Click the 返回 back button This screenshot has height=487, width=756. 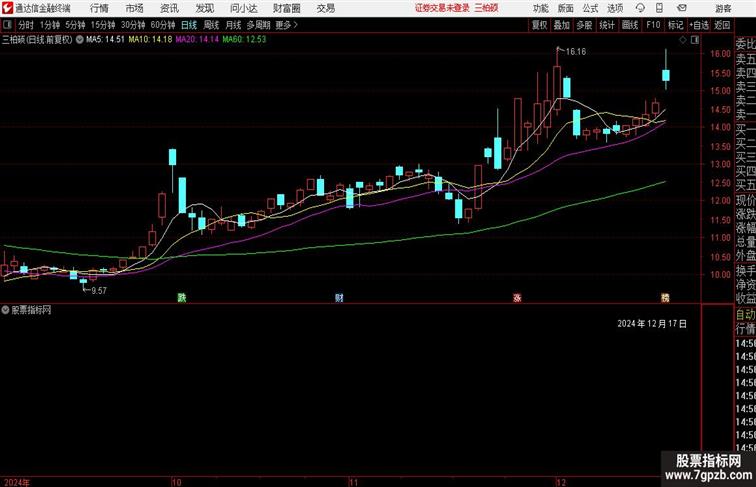click(722, 25)
